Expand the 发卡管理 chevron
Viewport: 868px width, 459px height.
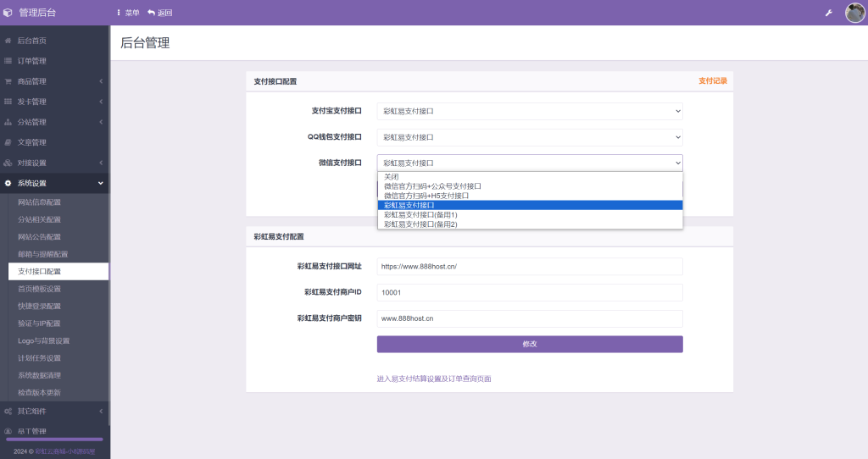(x=101, y=102)
